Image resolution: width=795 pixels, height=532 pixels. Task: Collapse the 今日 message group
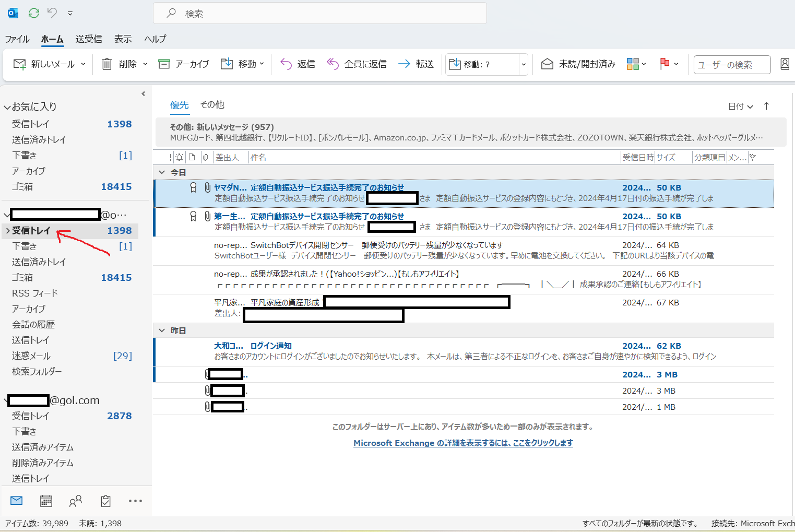tap(162, 172)
